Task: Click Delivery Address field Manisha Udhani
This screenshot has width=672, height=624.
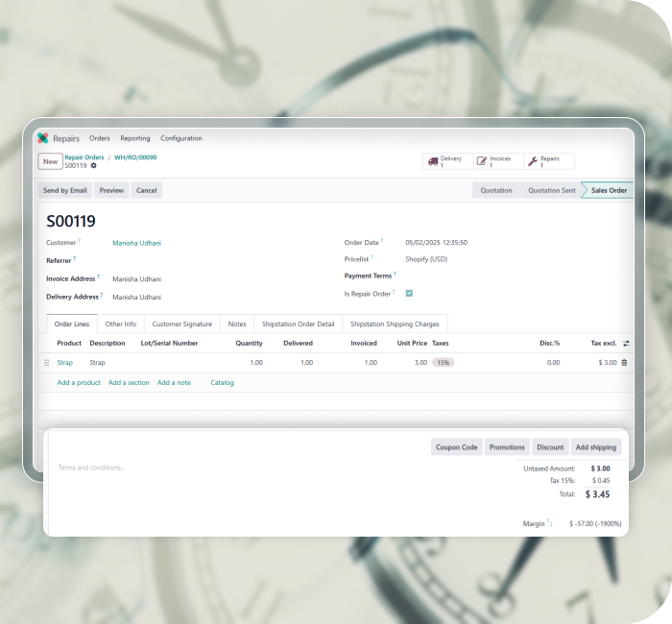Action: (x=136, y=297)
